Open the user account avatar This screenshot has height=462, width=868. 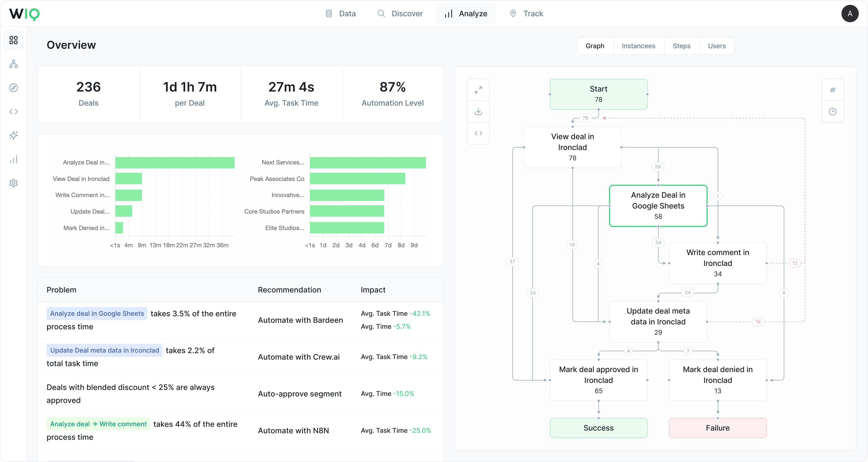tap(850, 14)
